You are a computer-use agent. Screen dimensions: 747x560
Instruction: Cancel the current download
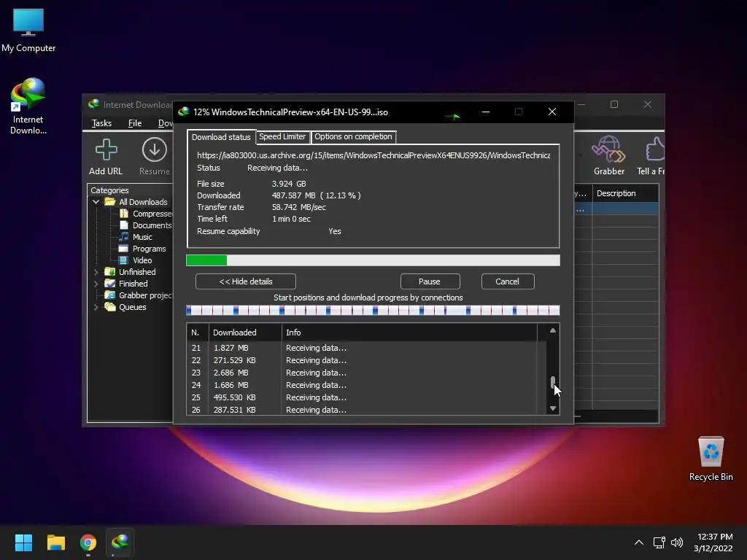pos(508,281)
